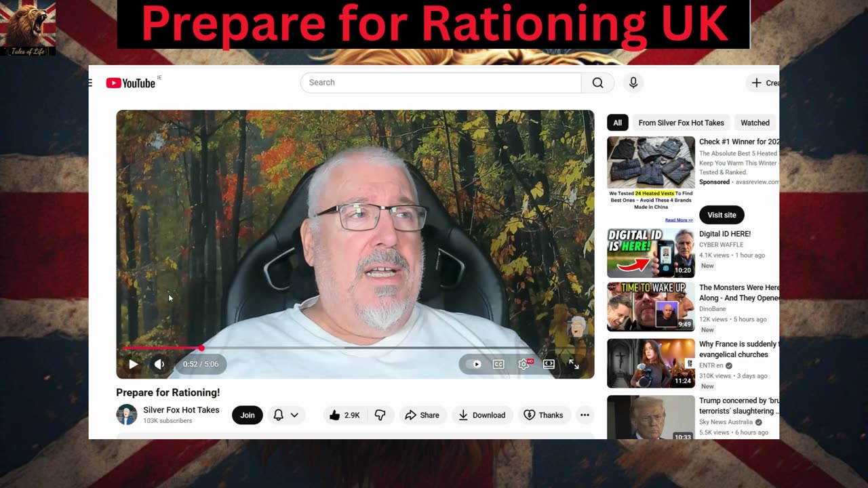Screen dimensions: 868x488
Task: Click the Share button
Action: point(422,415)
